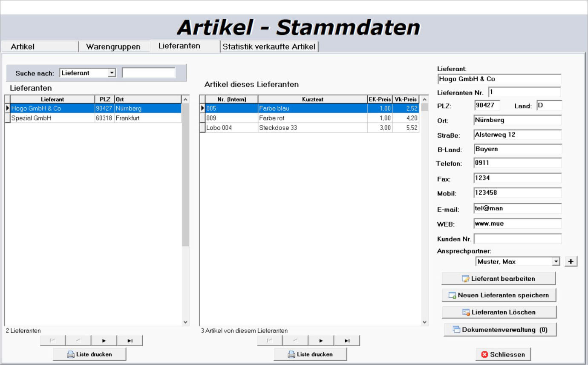
Task: Save new supplier with Neuen Lieferanten speichern
Action: [499, 295]
